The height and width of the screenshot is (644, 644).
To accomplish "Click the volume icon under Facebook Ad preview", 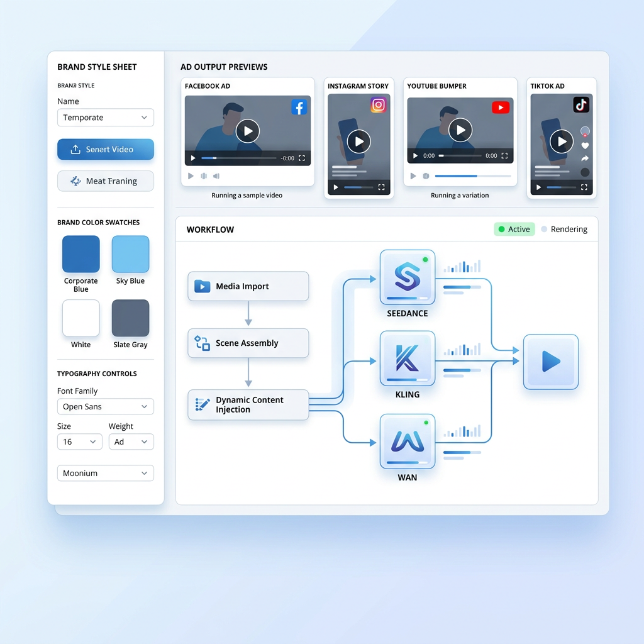I will point(216,176).
